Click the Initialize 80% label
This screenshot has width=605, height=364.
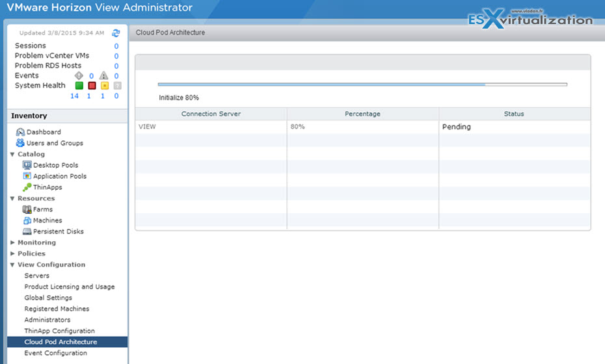point(179,97)
